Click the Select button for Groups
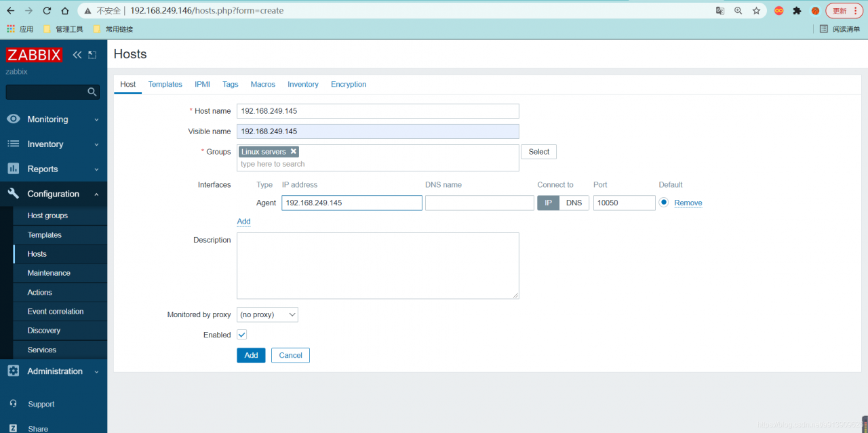 click(x=538, y=152)
